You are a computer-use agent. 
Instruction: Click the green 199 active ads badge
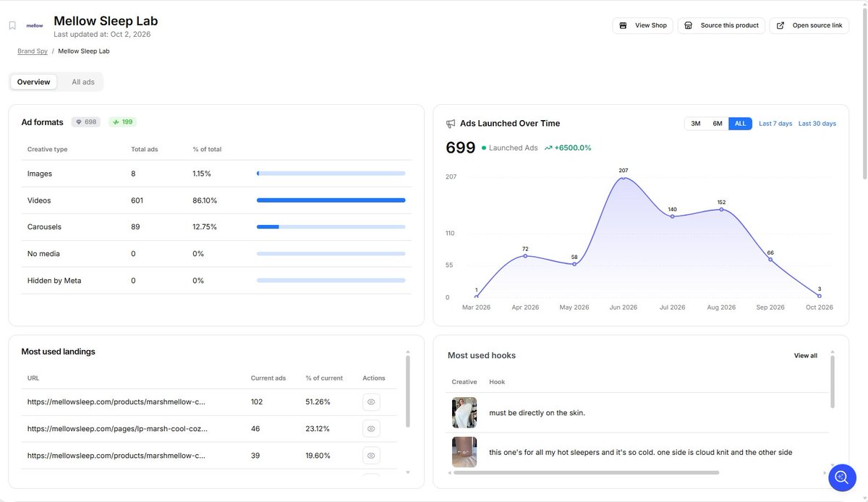tap(123, 122)
